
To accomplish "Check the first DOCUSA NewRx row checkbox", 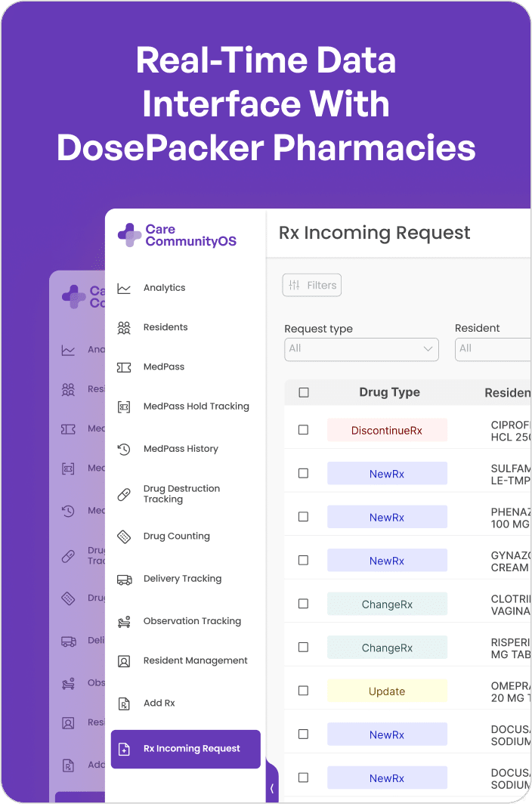I will pyautogui.click(x=304, y=734).
